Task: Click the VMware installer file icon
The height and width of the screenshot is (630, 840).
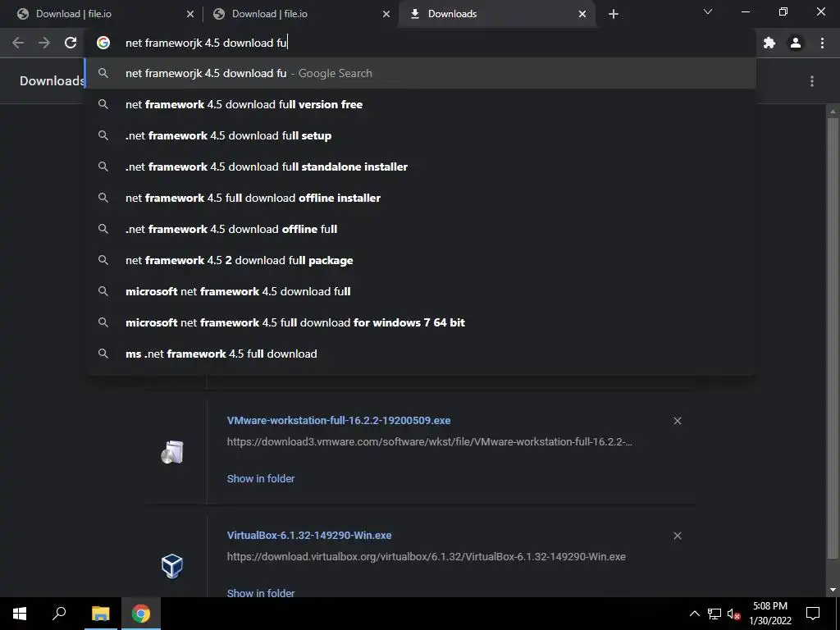Action: tap(172, 452)
